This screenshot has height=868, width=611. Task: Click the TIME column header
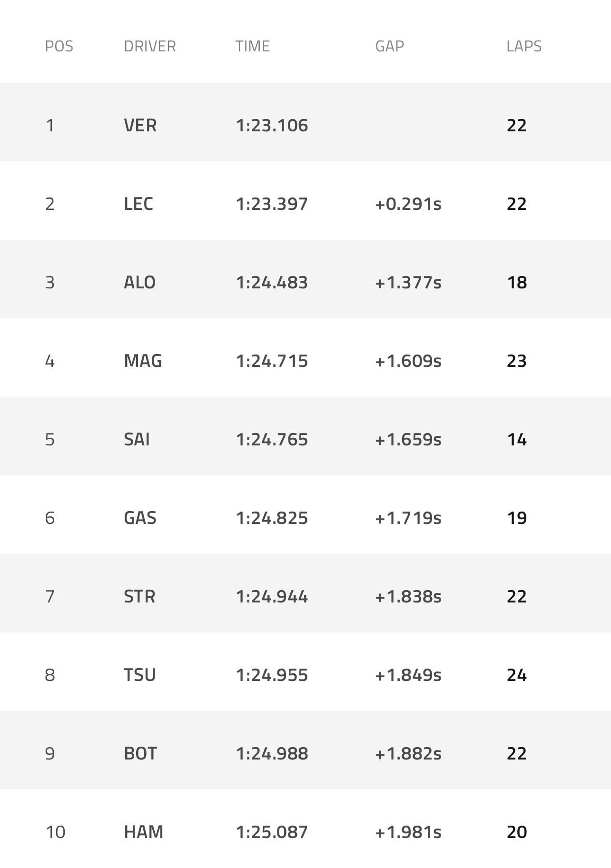click(x=252, y=46)
